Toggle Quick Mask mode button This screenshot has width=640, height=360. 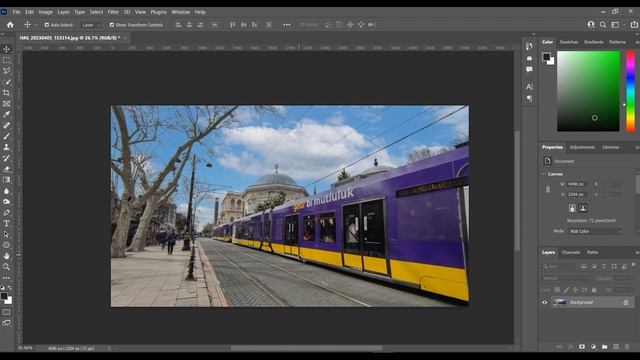pyautogui.click(x=7, y=312)
